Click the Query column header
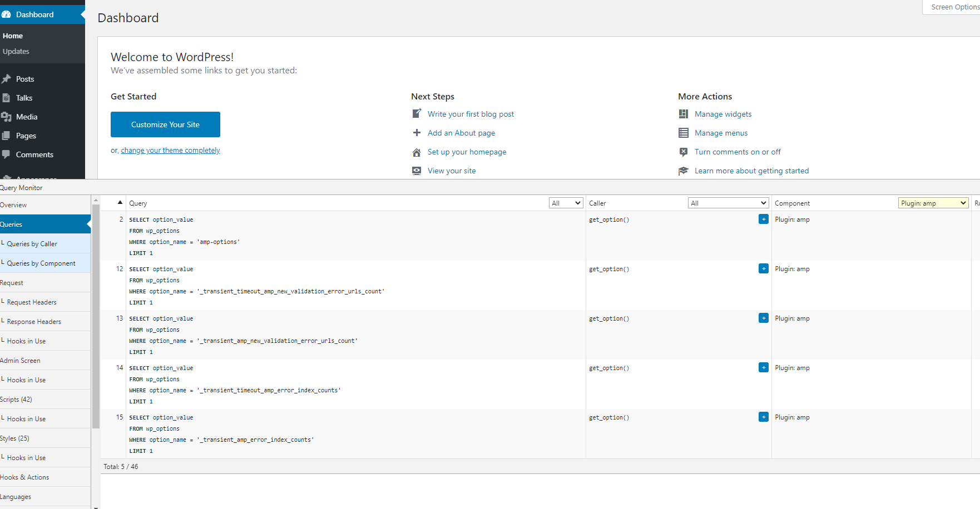Image resolution: width=980 pixels, height=509 pixels. coord(138,203)
